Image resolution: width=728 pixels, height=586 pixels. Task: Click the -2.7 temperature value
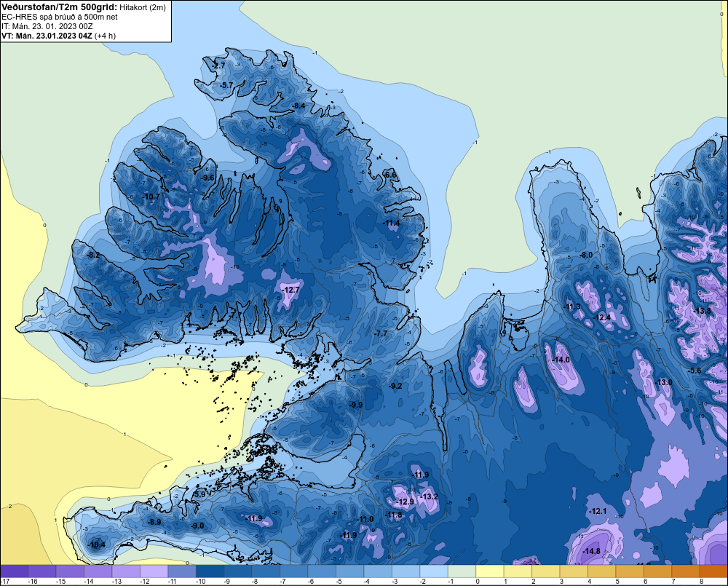(218, 66)
